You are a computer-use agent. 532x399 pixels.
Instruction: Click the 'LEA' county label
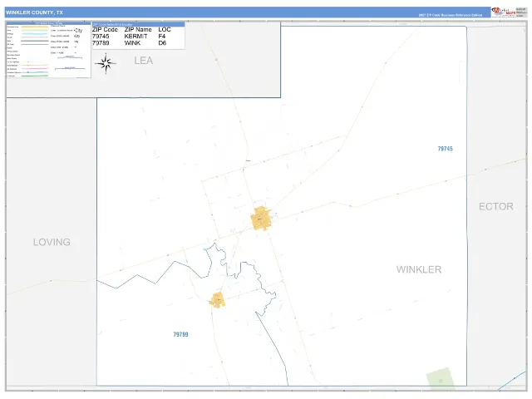(x=144, y=61)
